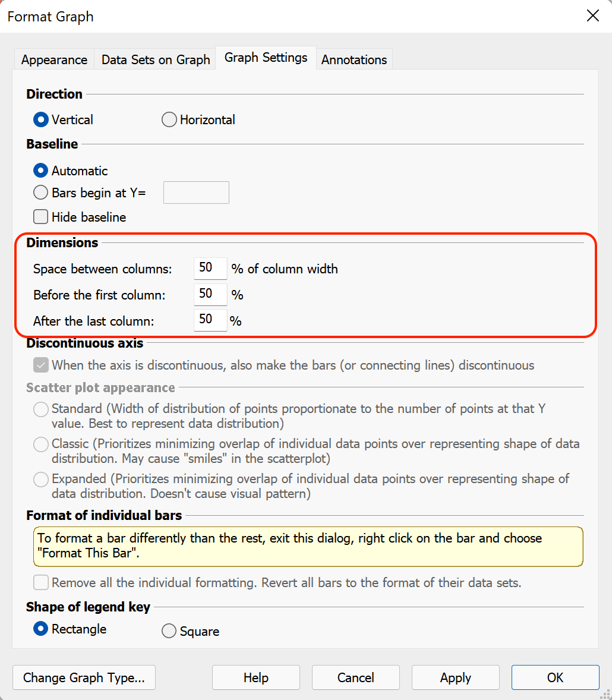Edit Space between columns value
612x700 pixels.
pyautogui.click(x=210, y=268)
